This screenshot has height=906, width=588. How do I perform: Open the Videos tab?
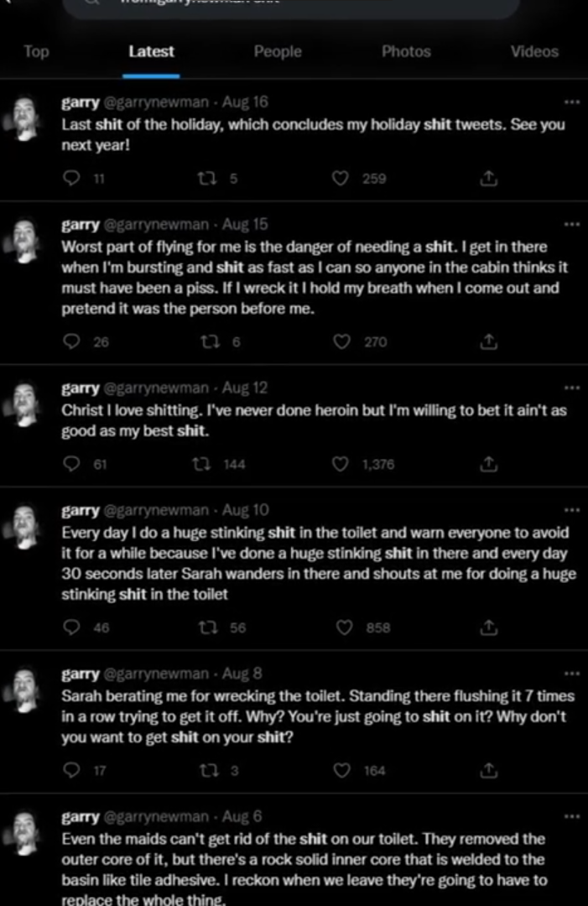pos(534,51)
